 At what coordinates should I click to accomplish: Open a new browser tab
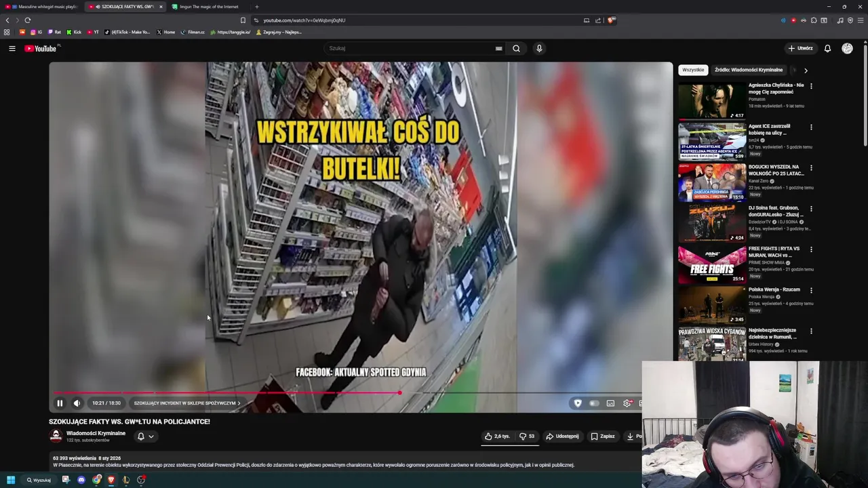tap(256, 7)
